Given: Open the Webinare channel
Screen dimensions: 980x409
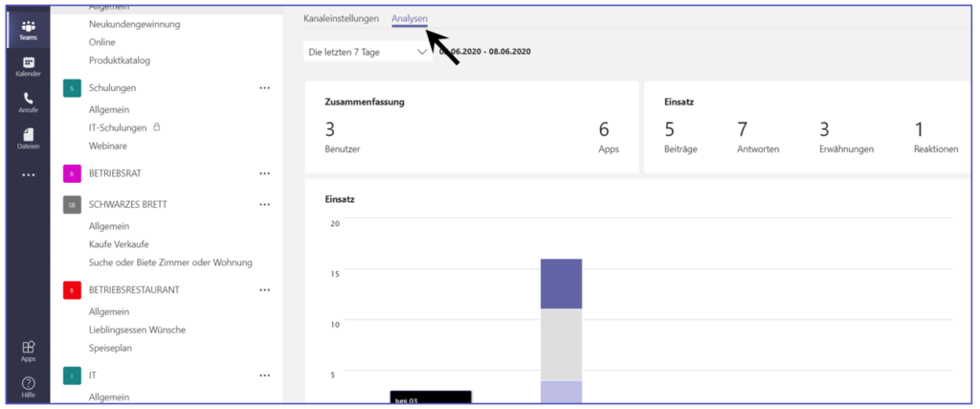Looking at the screenshot, I should tap(108, 146).
